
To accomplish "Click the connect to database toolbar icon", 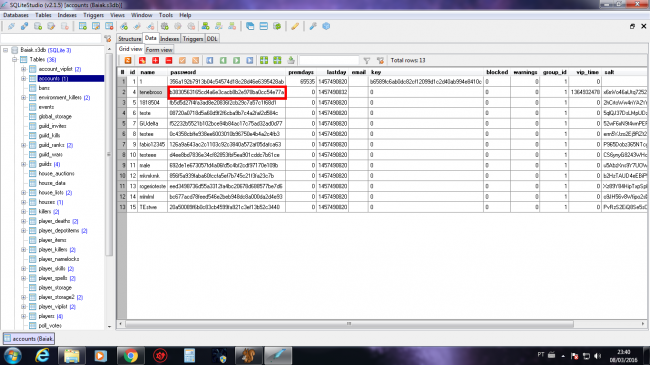I will click(11, 26).
